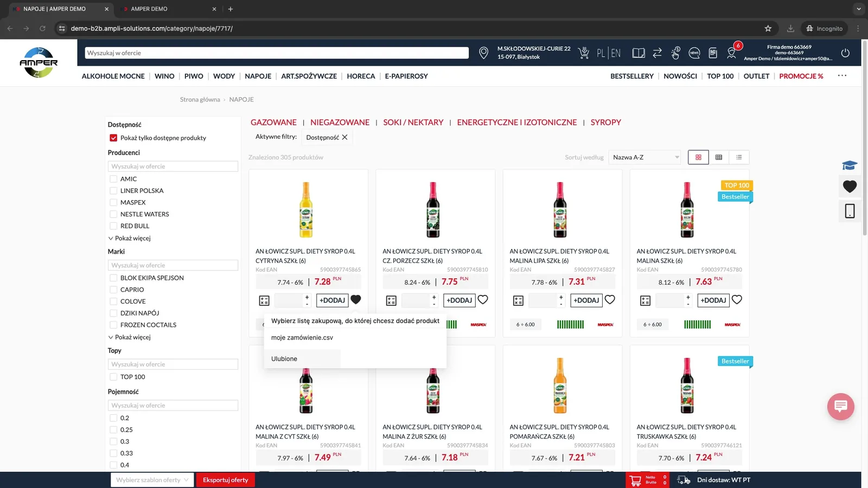Open the Nazwa A-Z sort dropdown
Screen dimensions: 868x488
[x=644, y=157]
